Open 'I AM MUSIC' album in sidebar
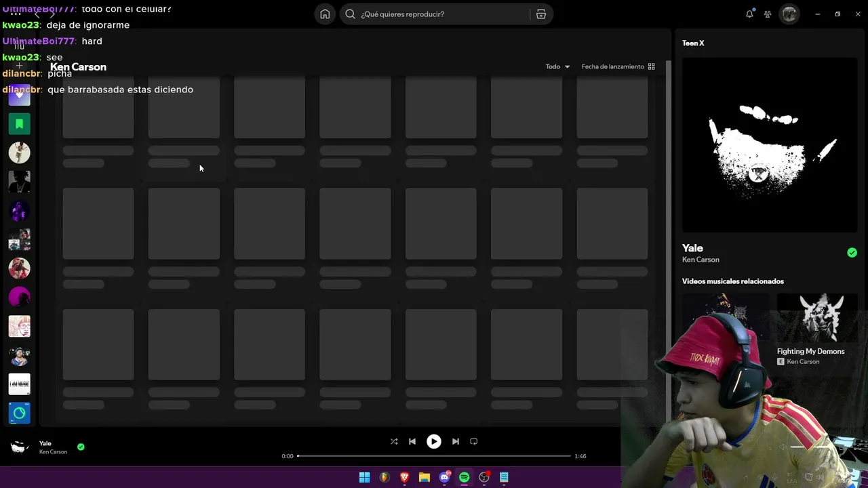 (x=20, y=384)
